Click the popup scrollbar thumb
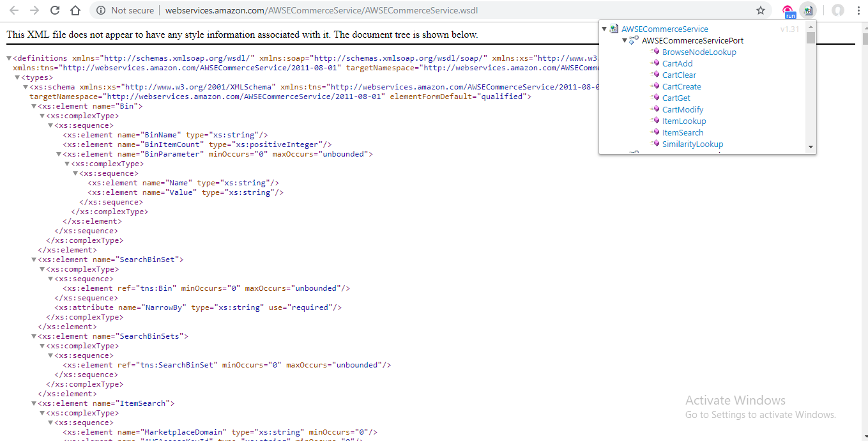This screenshot has height=441, width=868. [x=811, y=38]
